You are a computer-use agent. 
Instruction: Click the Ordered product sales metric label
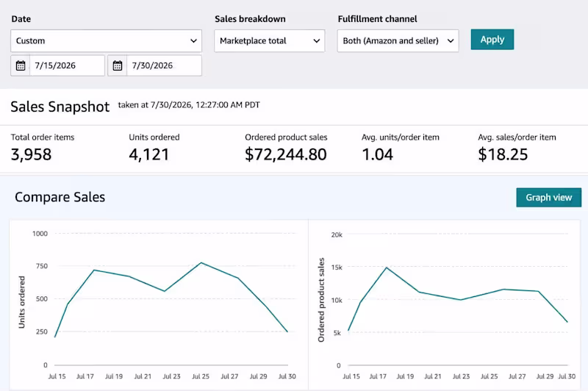[286, 137]
